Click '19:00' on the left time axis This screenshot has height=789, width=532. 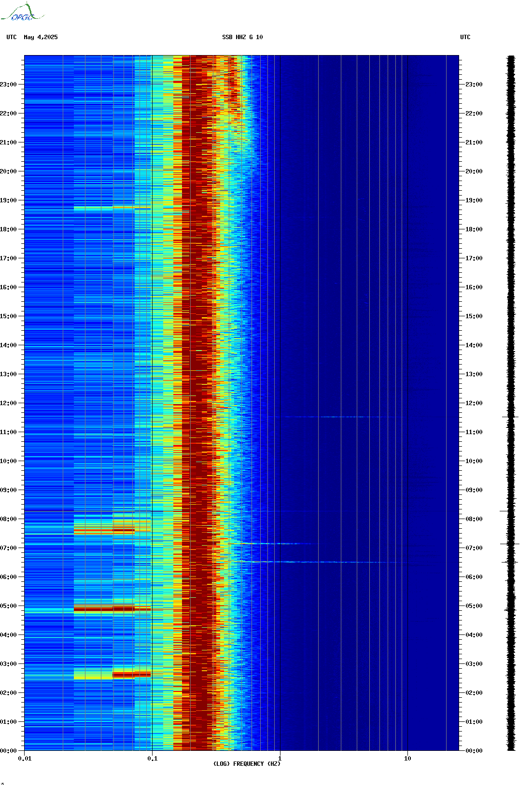click(8, 200)
